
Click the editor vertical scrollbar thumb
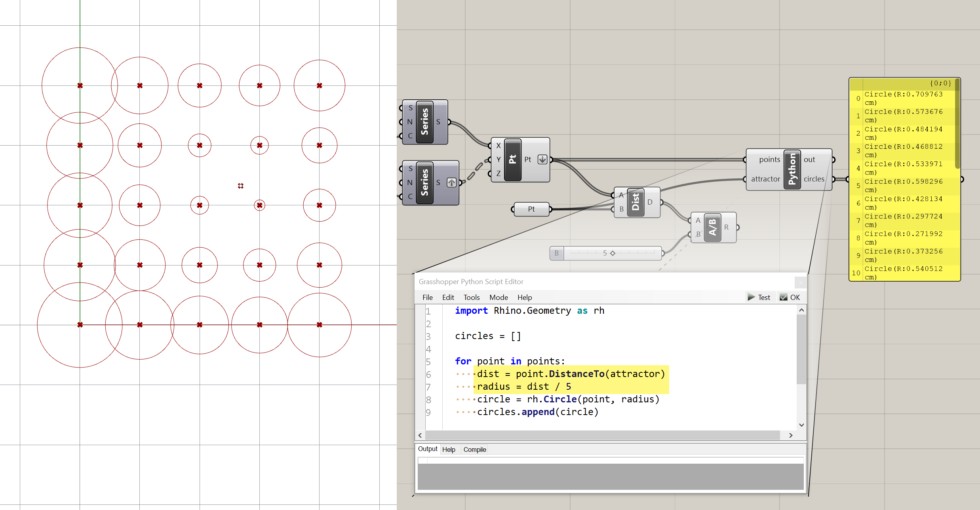coord(801,349)
